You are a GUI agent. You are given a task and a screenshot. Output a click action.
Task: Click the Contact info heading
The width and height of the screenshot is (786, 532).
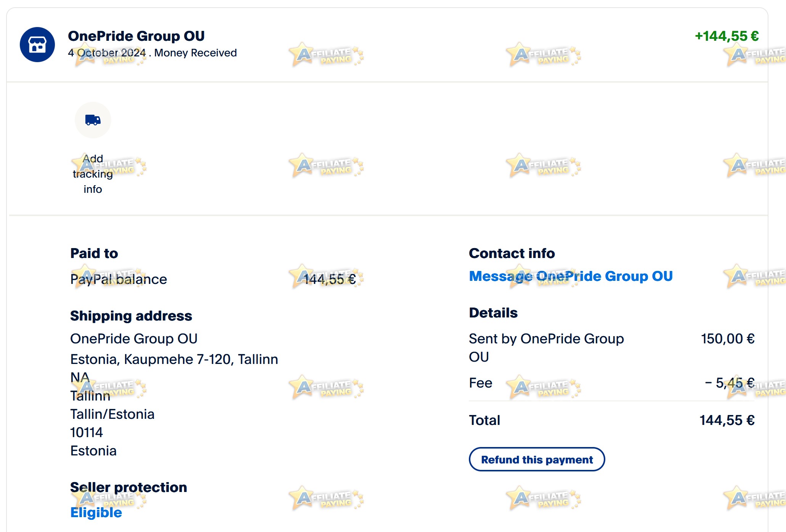[512, 253]
